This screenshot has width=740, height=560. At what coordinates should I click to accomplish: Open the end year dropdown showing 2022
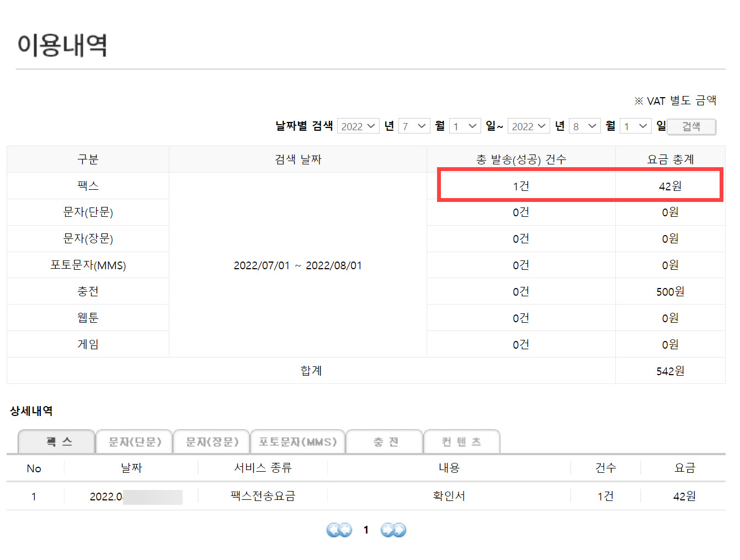pyautogui.click(x=528, y=126)
